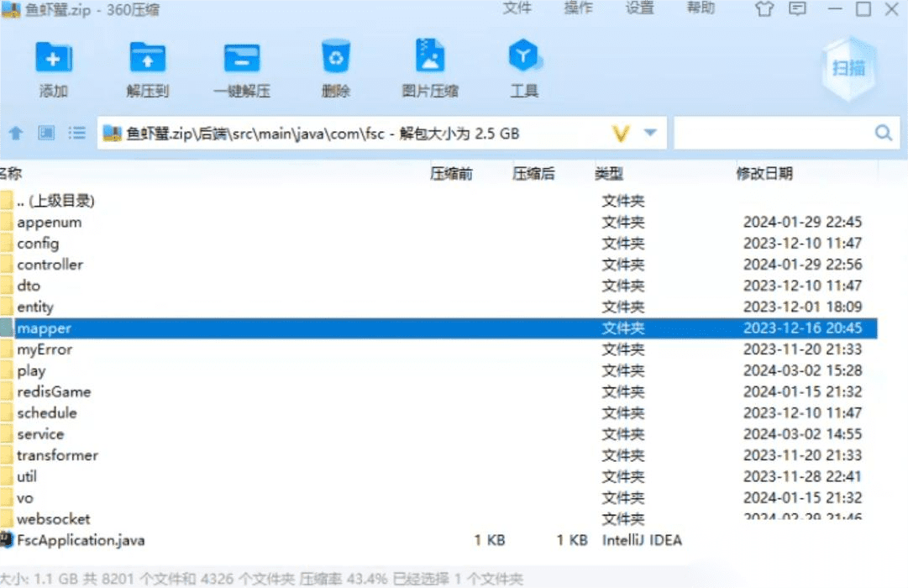Switch to the list view mode button
The image size is (908, 588).
point(76,134)
